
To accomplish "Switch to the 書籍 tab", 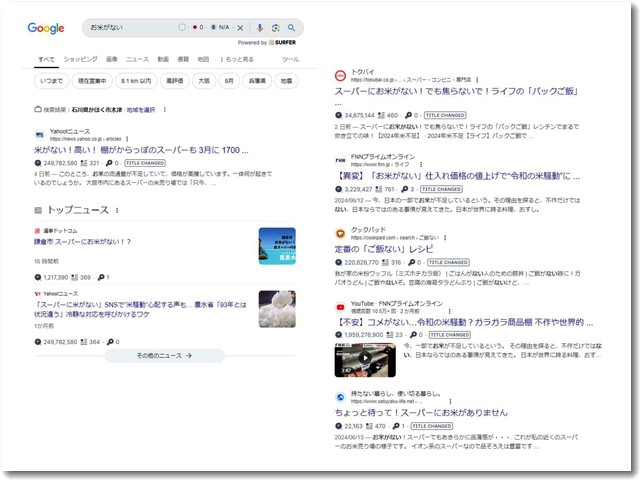I will pos(183,59).
